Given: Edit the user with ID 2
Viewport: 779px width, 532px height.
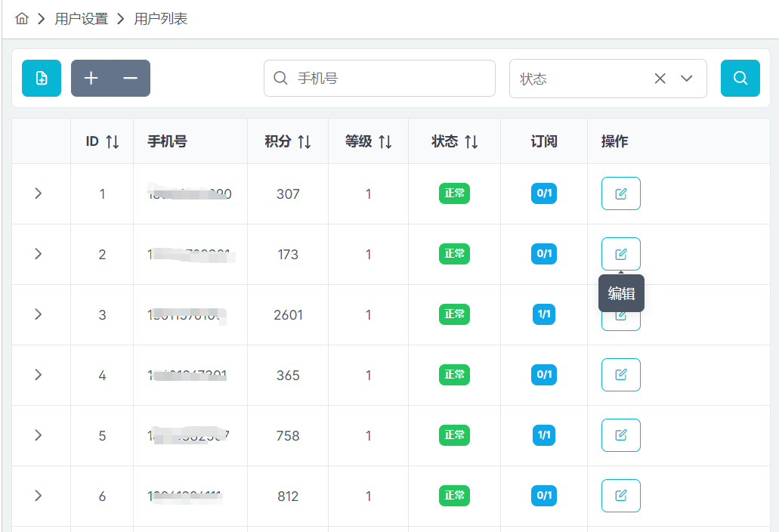Looking at the screenshot, I should click(x=621, y=254).
